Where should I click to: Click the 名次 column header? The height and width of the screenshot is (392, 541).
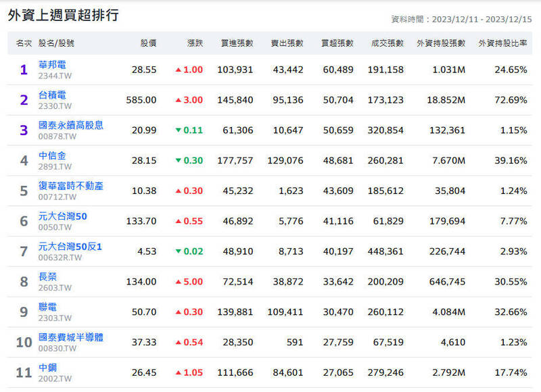pos(24,43)
